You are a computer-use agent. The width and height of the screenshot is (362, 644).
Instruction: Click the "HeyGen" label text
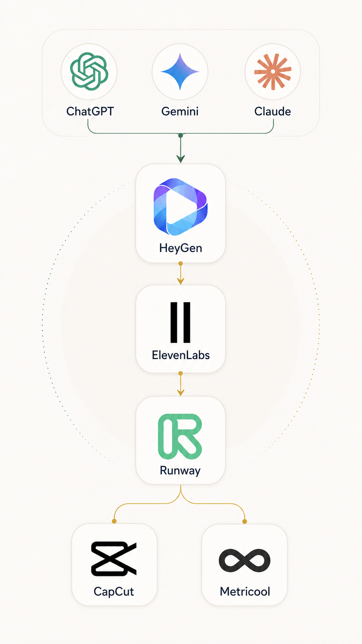tap(181, 248)
